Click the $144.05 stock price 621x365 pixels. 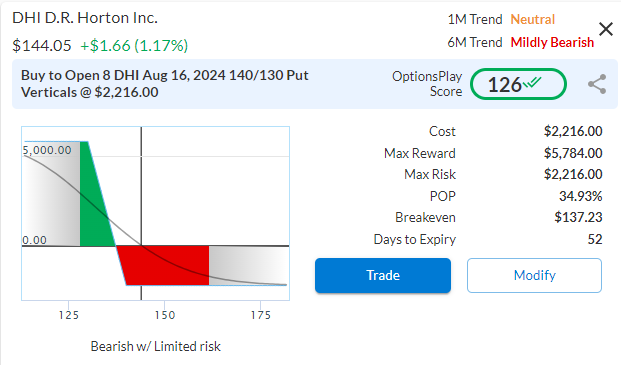tap(42, 46)
